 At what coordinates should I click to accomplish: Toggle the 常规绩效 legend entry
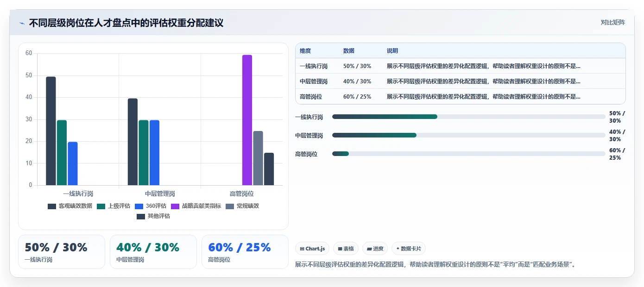point(242,206)
